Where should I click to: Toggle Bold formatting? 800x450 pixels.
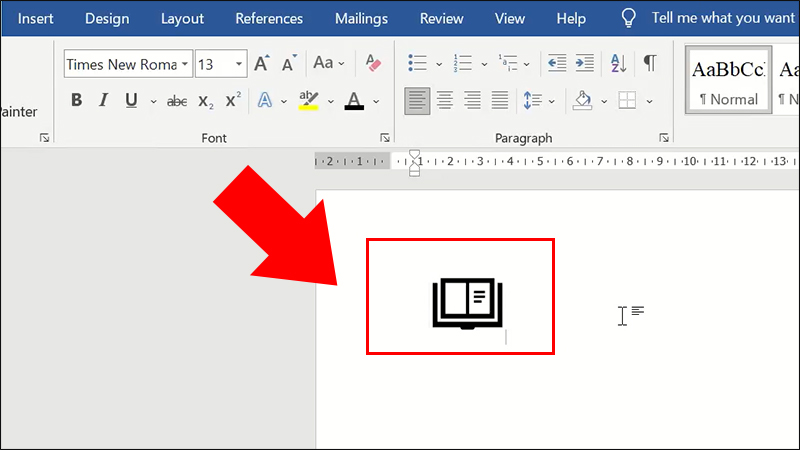coord(77,101)
